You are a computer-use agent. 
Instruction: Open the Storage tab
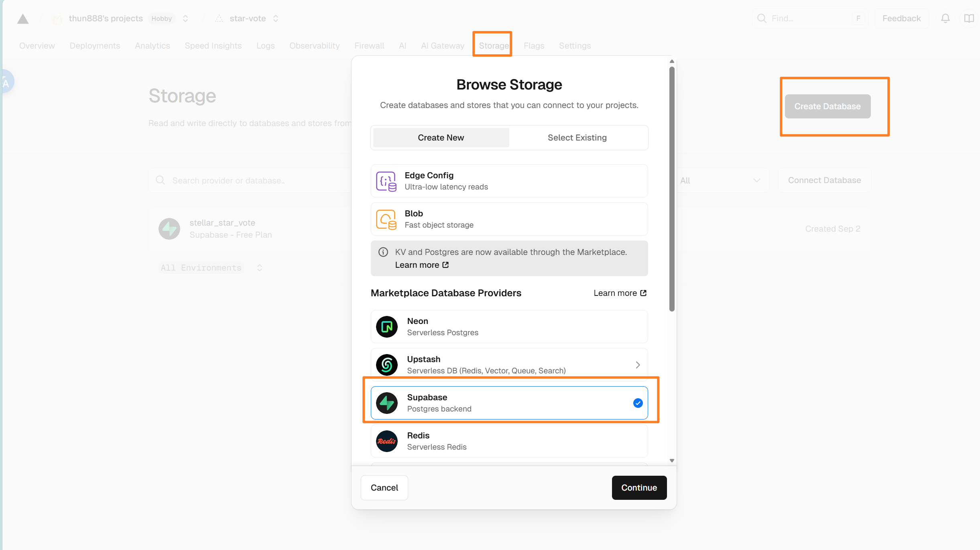tap(494, 46)
